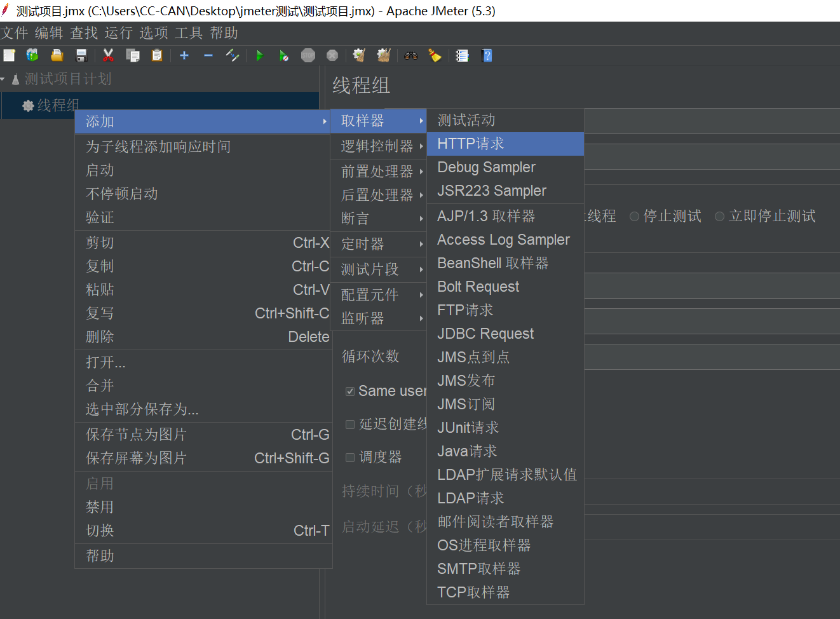Click the Open file folder icon
The height and width of the screenshot is (619, 840).
pos(57,55)
